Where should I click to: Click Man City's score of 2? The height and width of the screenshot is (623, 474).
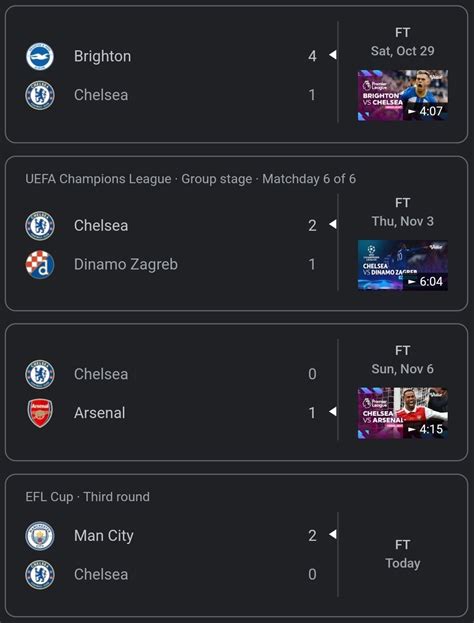(x=312, y=536)
